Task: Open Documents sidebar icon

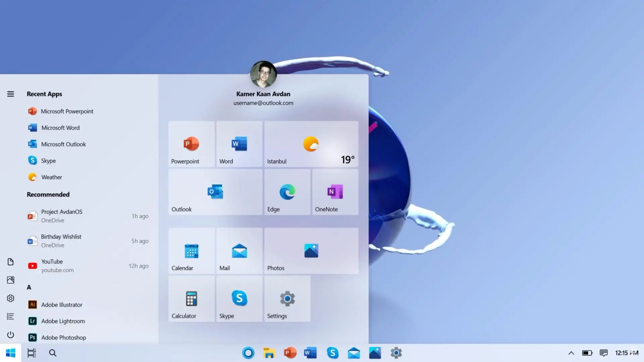Action: (x=10, y=262)
